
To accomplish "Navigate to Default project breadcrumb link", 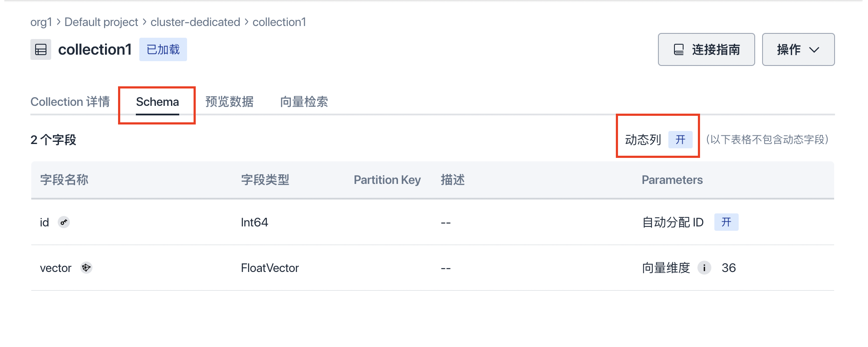I will point(101,22).
